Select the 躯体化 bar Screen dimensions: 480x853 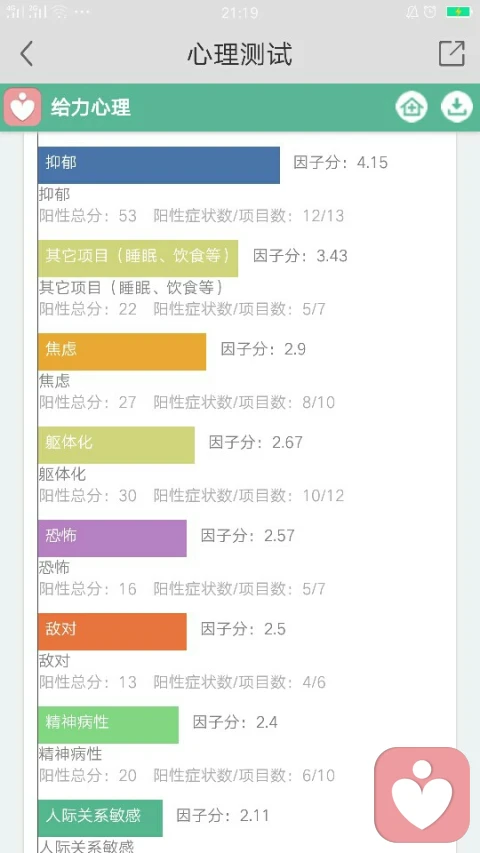(116, 445)
